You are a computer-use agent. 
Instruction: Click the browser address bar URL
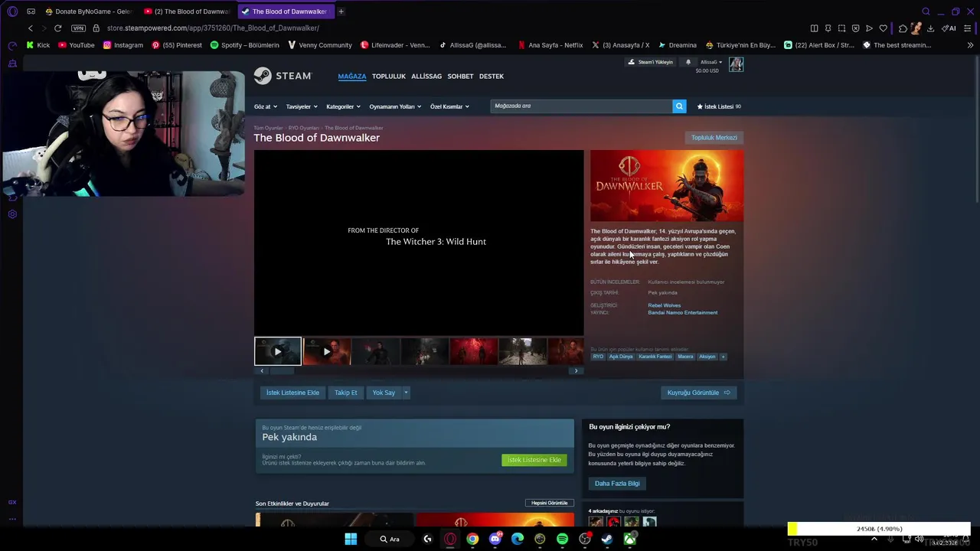(213, 28)
